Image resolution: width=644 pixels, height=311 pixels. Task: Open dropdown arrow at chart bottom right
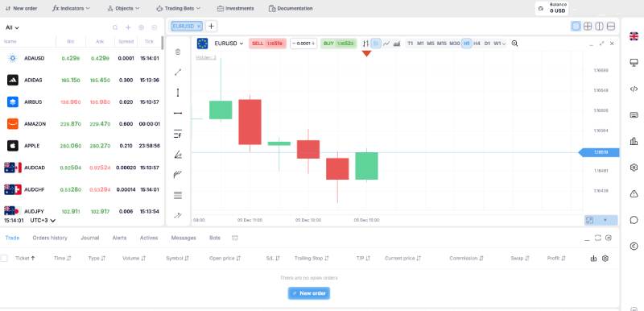[605, 220]
